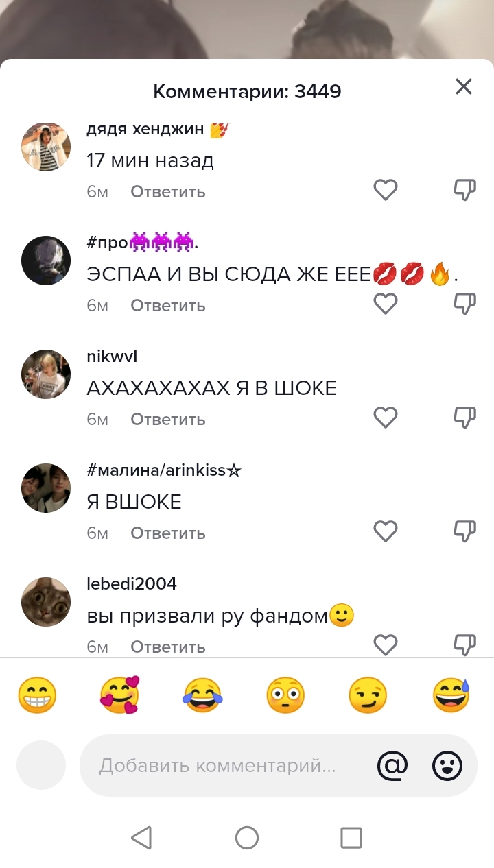The height and width of the screenshot is (868, 494).
Task: Like the comment by дядя хенджин
Action: click(x=386, y=190)
